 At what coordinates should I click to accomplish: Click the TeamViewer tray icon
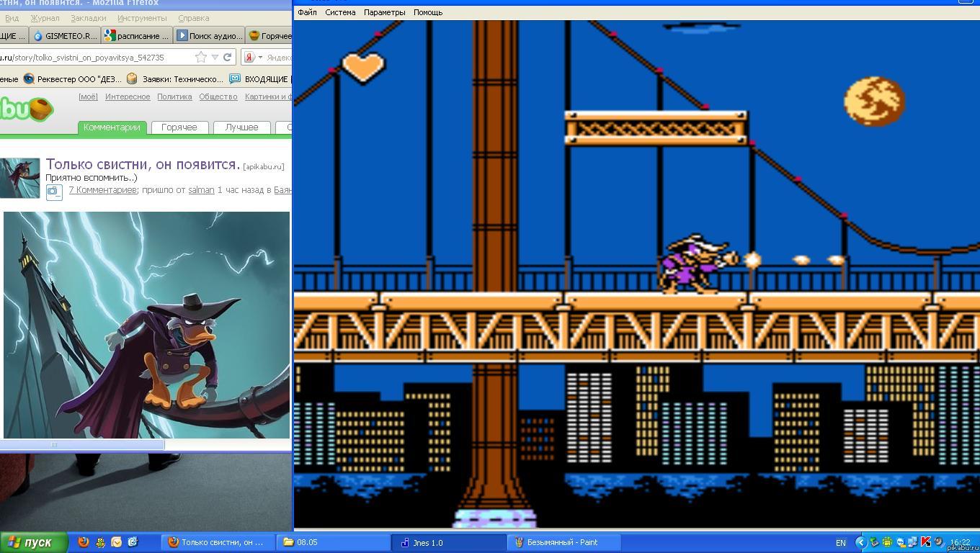pos(901,542)
